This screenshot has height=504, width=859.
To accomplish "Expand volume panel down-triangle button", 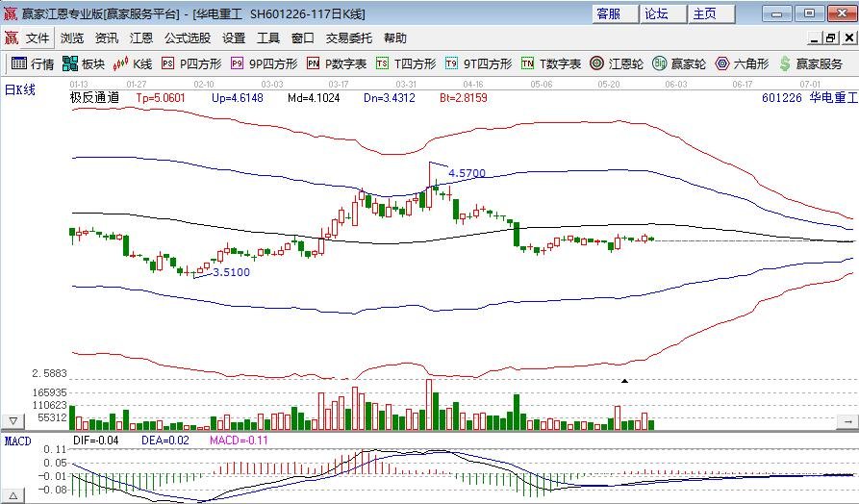I will click(13, 421).
